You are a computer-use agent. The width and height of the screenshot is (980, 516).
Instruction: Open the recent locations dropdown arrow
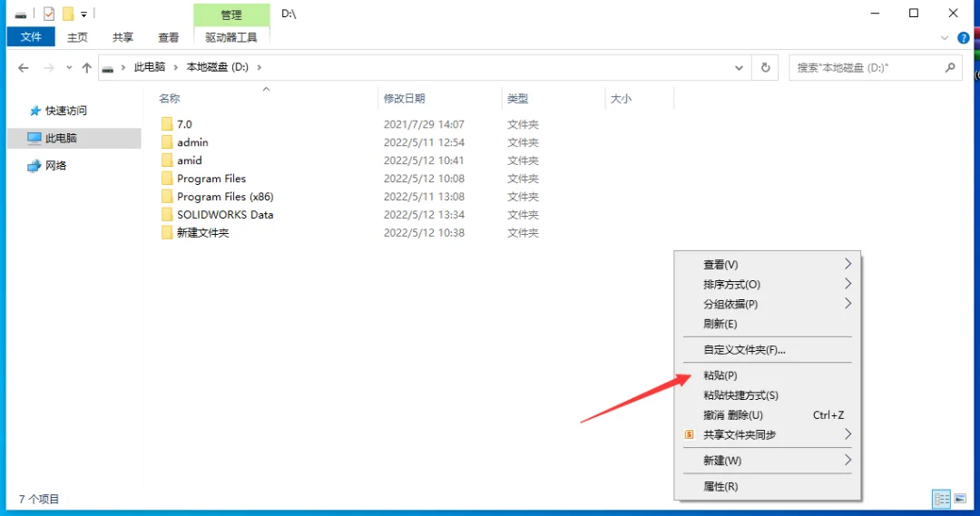69,67
